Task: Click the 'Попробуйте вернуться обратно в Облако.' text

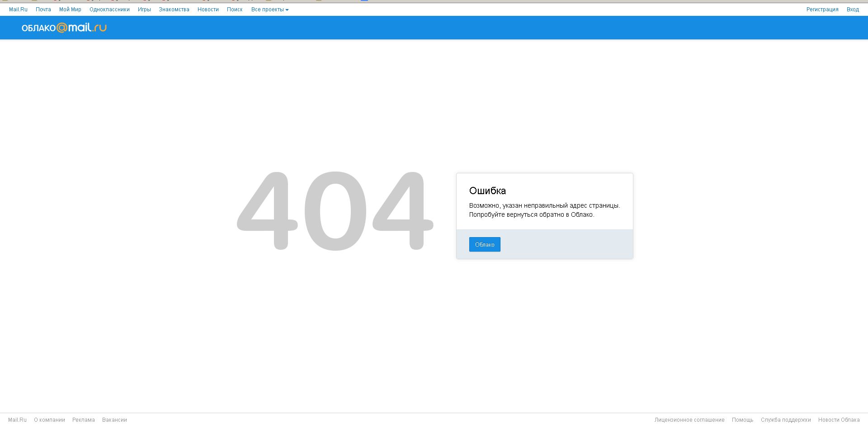Action: 532,214
